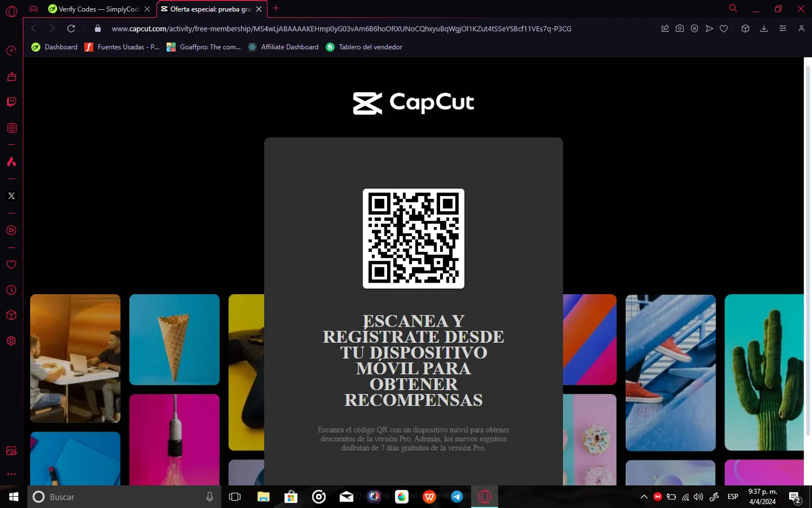Open the ad blocker shield icon
Screen dimensions: 812x508
pyautogui.click(x=694, y=29)
